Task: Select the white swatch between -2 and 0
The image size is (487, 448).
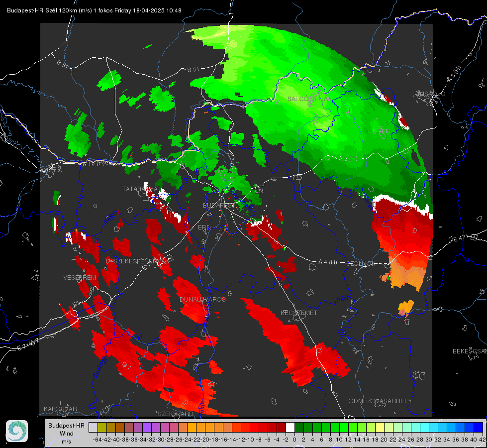Action: coord(290,427)
